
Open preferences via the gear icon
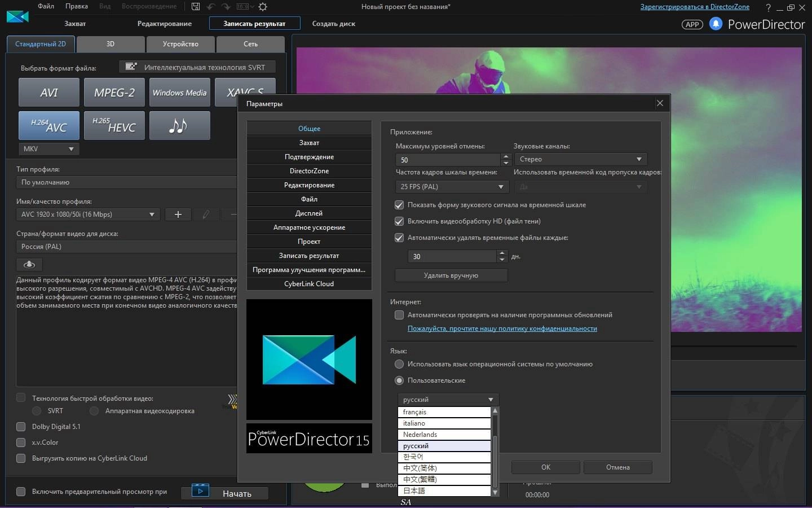263,7
